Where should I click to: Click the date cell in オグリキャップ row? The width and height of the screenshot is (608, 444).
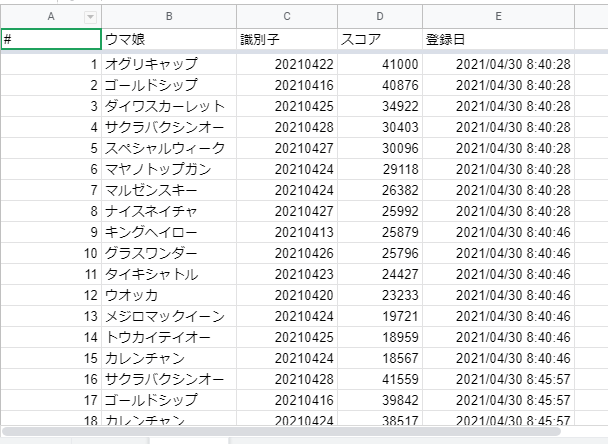tap(499, 64)
